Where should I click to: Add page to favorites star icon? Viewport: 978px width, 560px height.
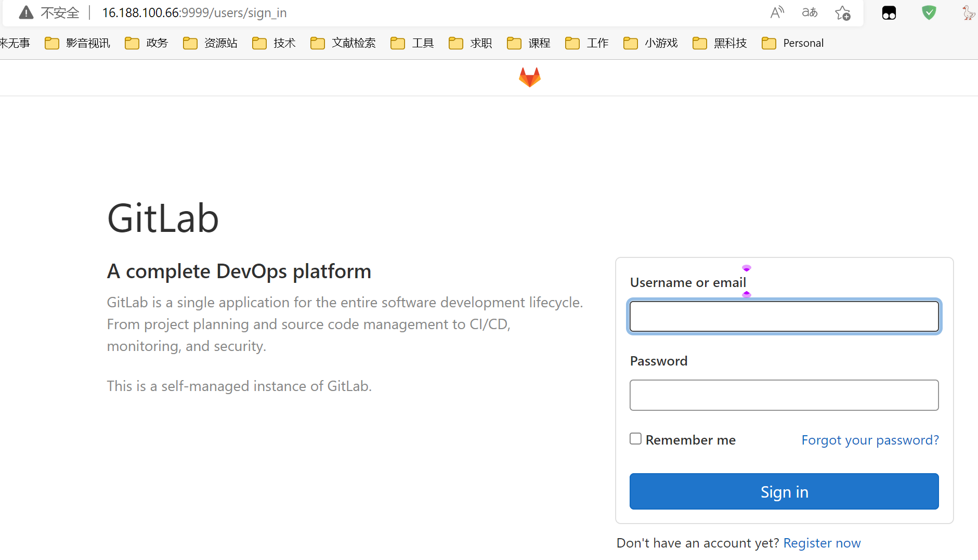[x=842, y=12]
